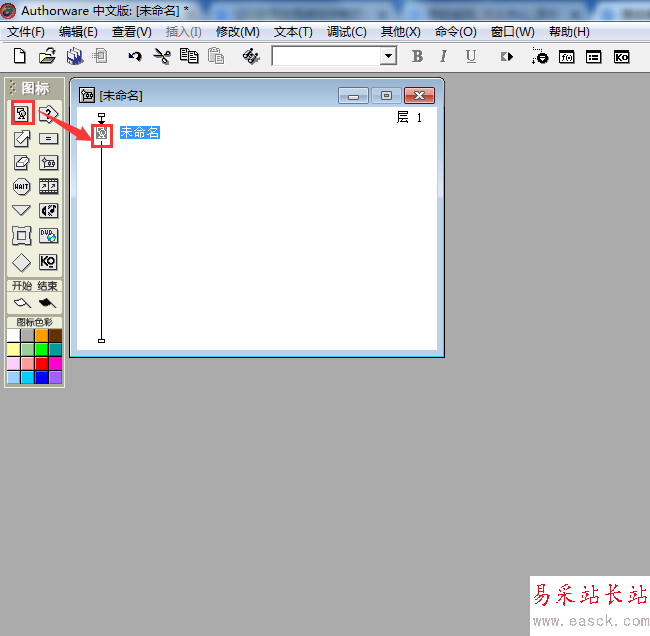
Task: Open the Functions window button
Action: coord(567,57)
